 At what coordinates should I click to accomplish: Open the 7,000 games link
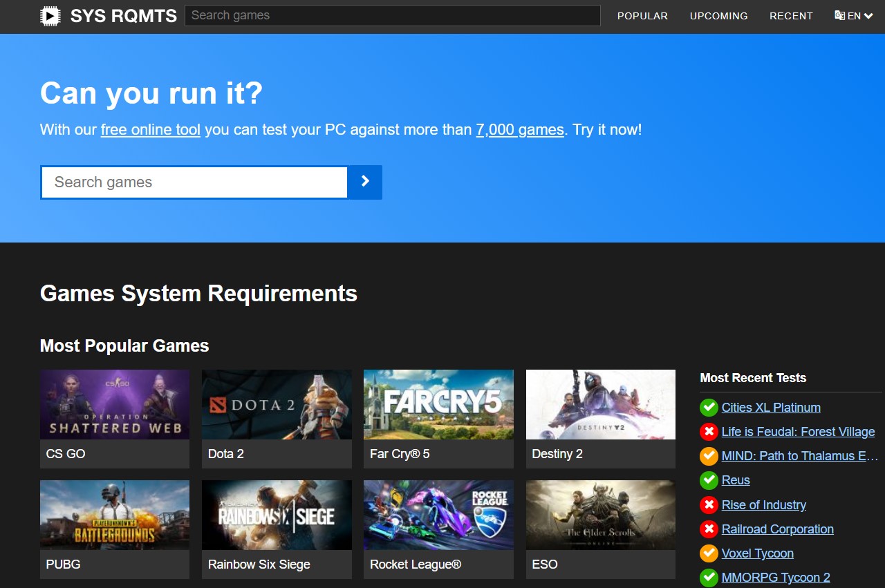[520, 129]
